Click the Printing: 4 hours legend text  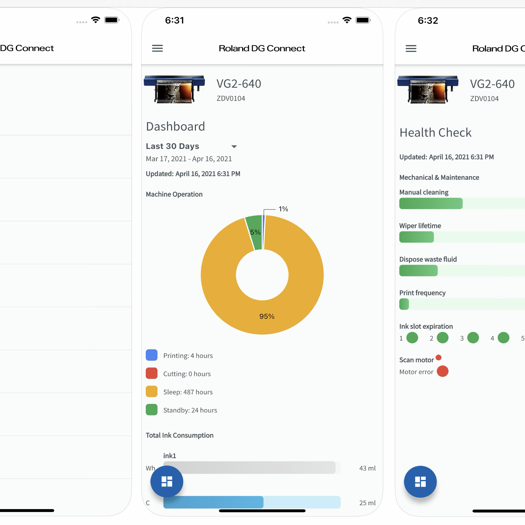[x=188, y=356]
